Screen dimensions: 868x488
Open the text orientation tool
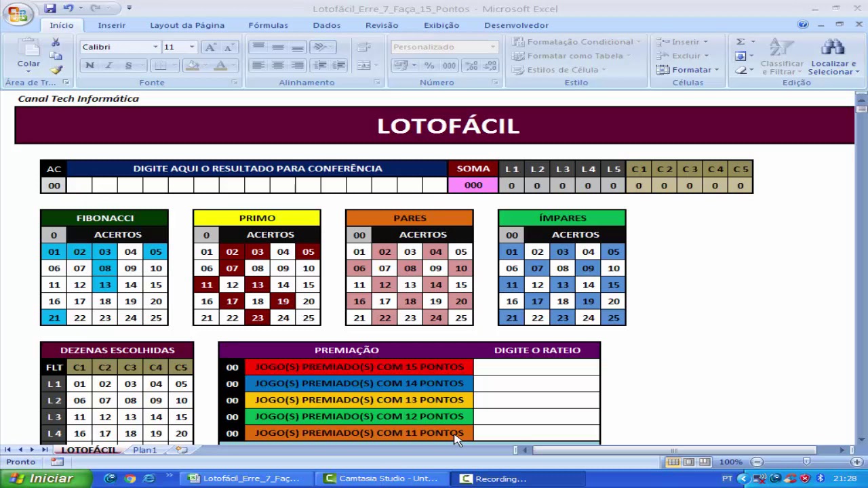click(x=321, y=47)
